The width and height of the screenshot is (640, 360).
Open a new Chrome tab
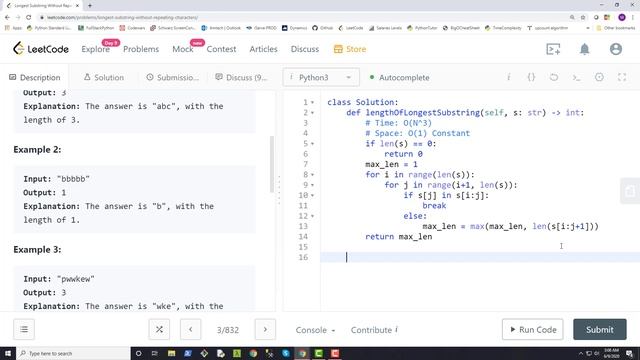(x=90, y=6)
